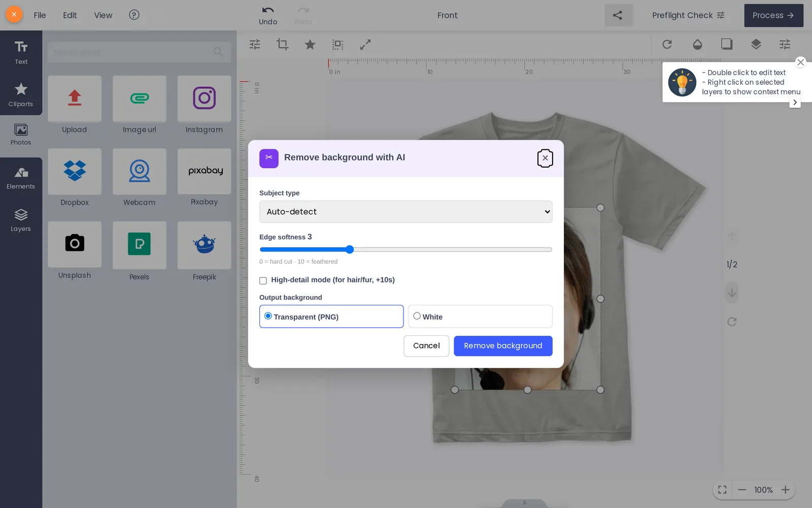
Task: Select the crop tool icon
Action: 282,44
